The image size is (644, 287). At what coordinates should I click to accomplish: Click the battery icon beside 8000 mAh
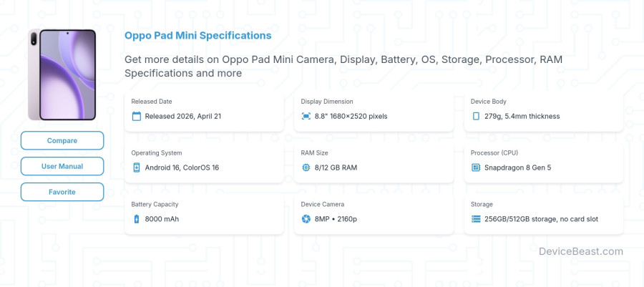(137, 219)
